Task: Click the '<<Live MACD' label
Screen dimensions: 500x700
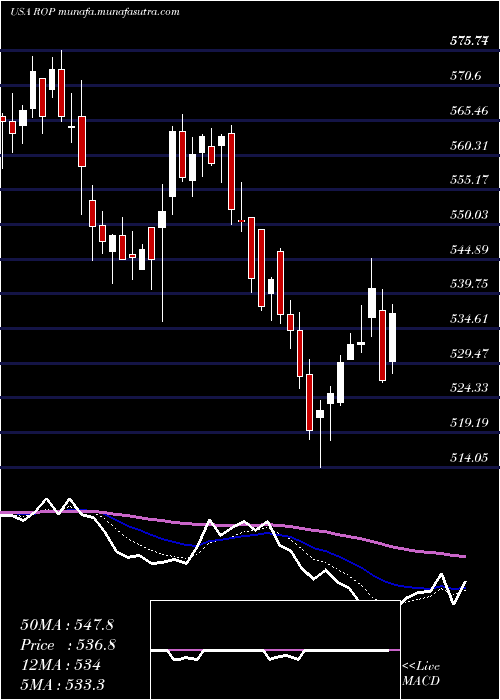Action: click(421, 674)
